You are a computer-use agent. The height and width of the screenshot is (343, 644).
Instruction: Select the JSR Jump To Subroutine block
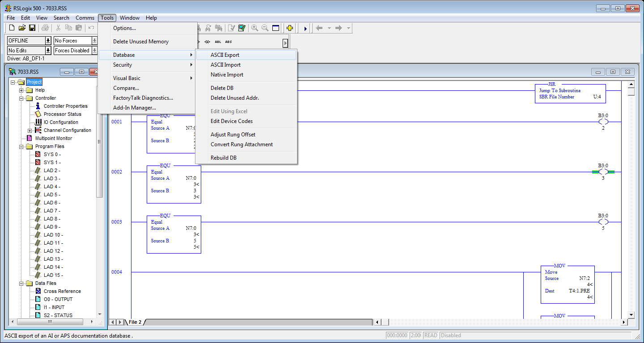[x=570, y=93]
